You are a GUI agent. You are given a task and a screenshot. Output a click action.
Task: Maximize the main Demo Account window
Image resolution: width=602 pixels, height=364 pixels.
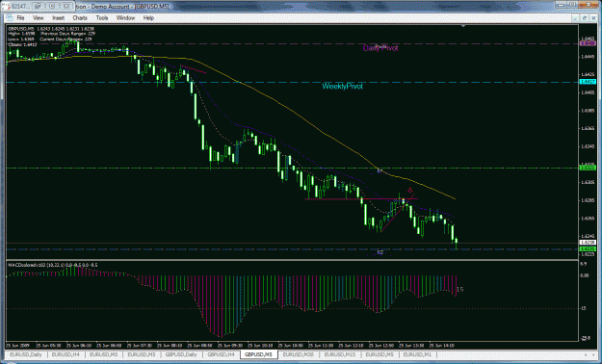(571, 4)
